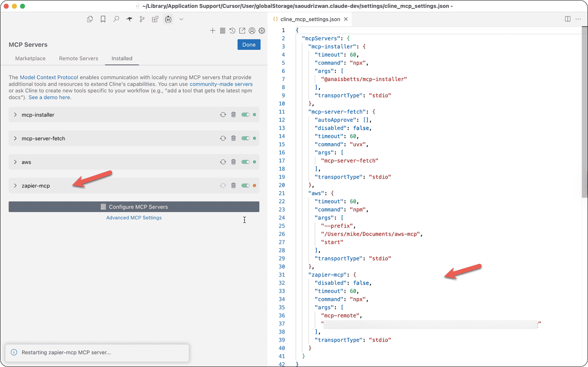
Task: Click "@anaisbetts/mcp-installer" in the editor
Action: [x=364, y=79]
